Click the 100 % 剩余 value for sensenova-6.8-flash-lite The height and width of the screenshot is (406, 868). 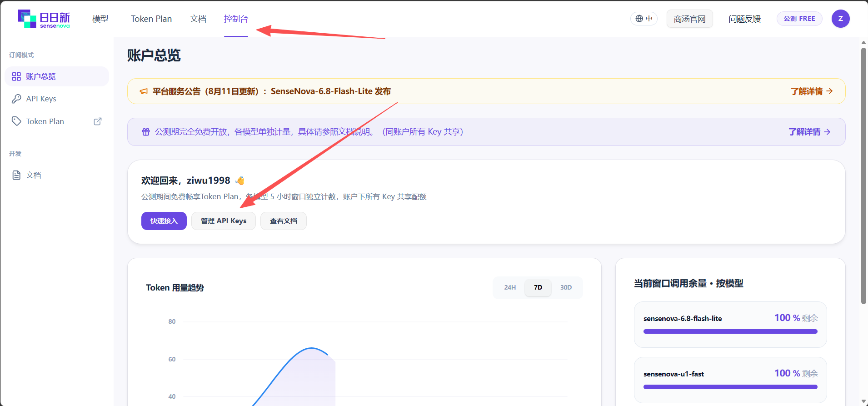(796, 318)
